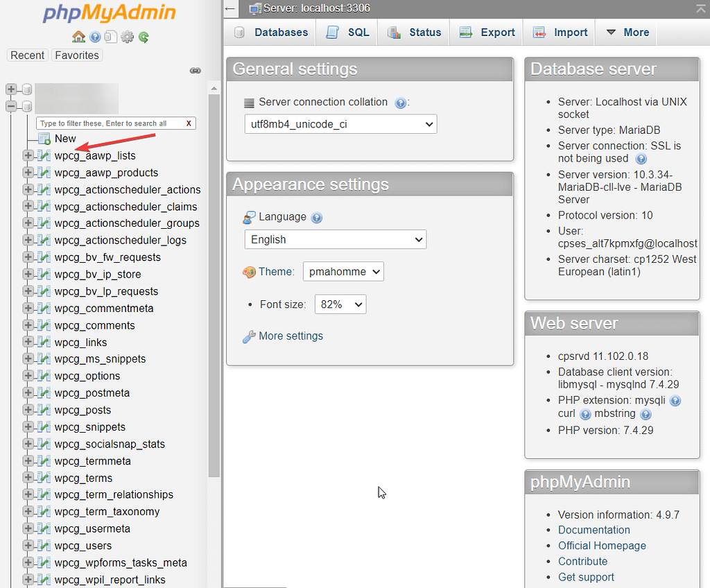This screenshot has width=710, height=588.
Task: Click the link-with-main-panel chain icon
Action: tap(196, 71)
